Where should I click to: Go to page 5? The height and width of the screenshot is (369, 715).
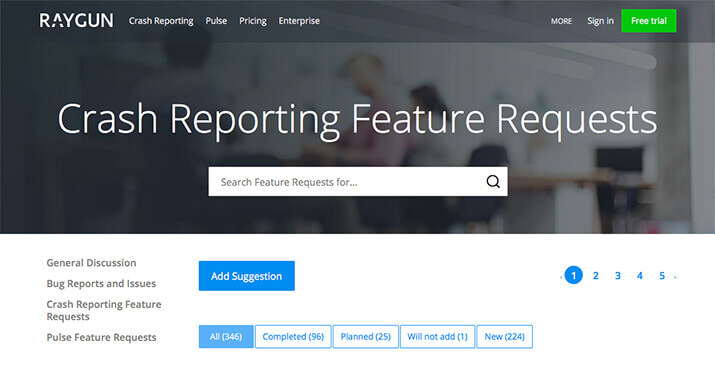coord(662,275)
